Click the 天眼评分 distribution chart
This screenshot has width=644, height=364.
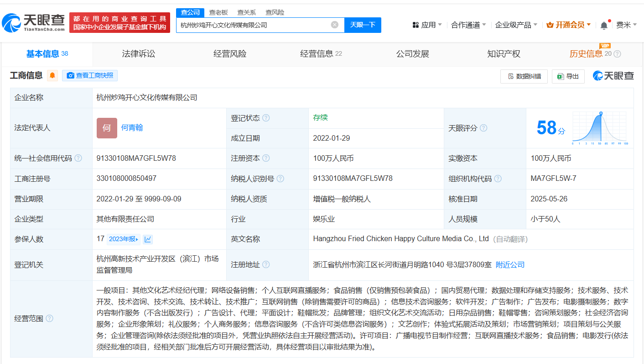(x=600, y=128)
